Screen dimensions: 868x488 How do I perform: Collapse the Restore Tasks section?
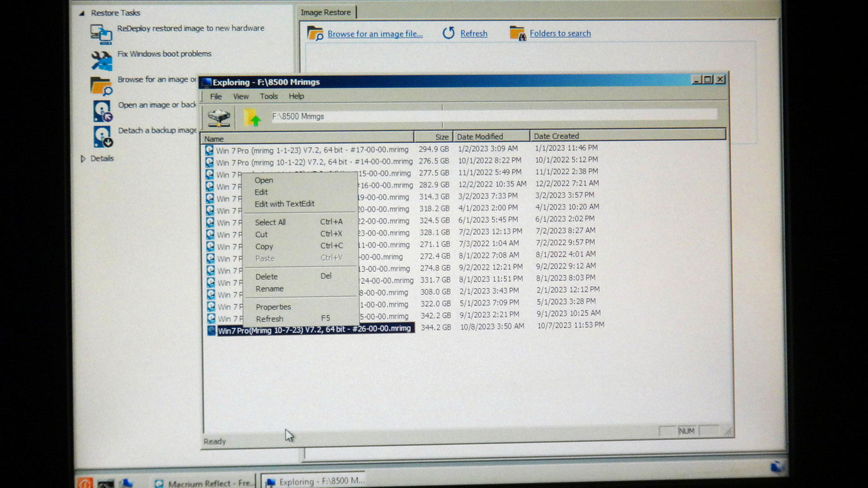tap(82, 13)
